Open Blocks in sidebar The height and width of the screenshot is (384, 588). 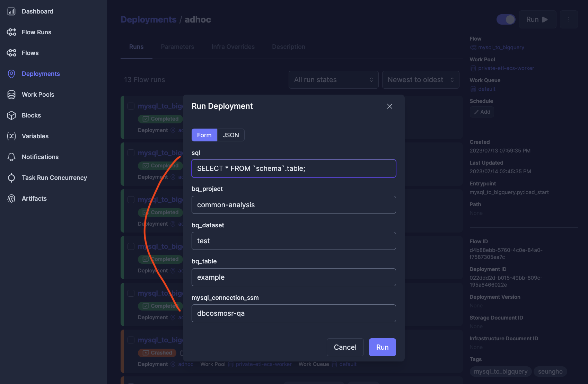pyautogui.click(x=31, y=115)
